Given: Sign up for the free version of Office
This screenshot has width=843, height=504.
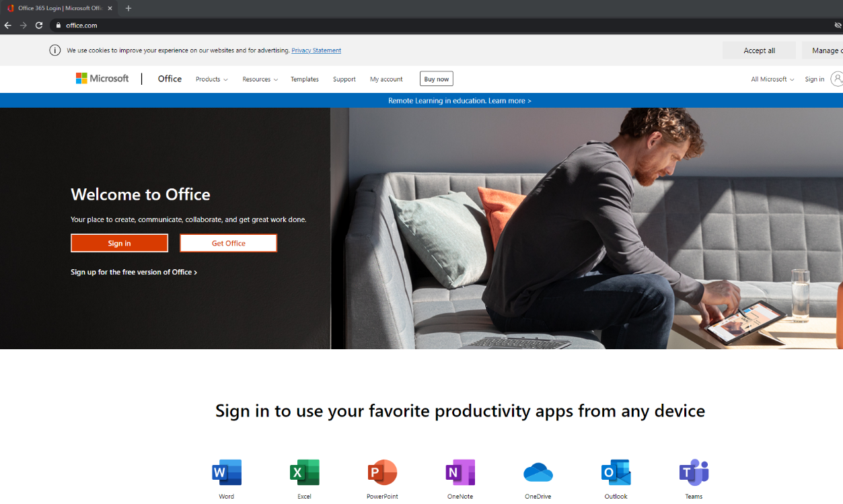Looking at the screenshot, I should pyautogui.click(x=134, y=272).
